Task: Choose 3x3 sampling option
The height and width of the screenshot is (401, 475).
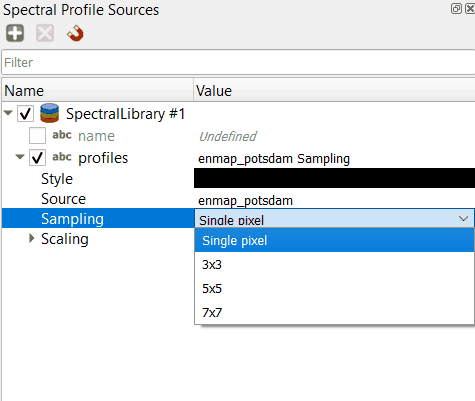Action: [334, 265]
